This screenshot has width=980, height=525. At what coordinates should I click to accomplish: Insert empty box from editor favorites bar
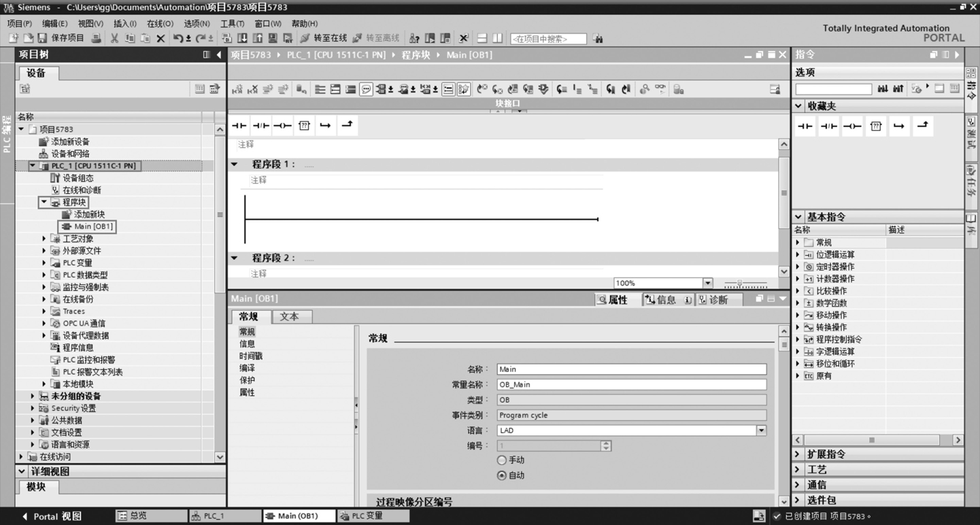[x=304, y=126]
